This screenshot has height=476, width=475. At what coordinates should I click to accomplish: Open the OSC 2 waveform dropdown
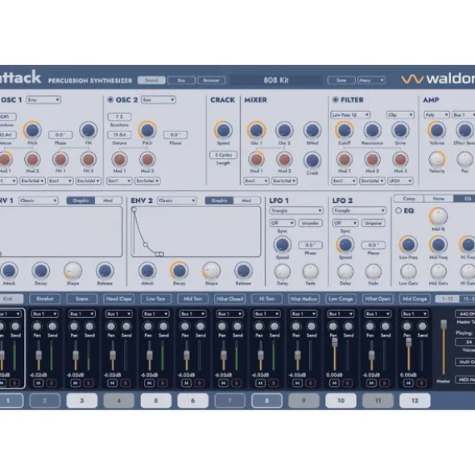click(158, 100)
